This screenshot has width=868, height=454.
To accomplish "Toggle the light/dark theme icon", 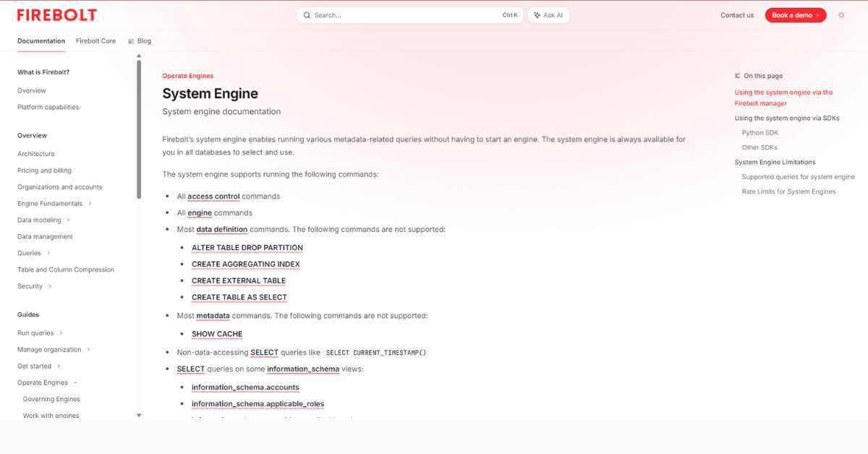I will pyautogui.click(x=841, y=15).
